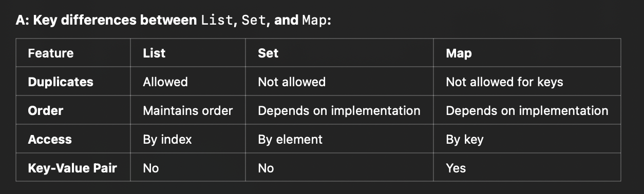Image resolution: width=644 pixels, height=194 pixels.
Task: Select the 'By key' cell
Action: (465, 139)
